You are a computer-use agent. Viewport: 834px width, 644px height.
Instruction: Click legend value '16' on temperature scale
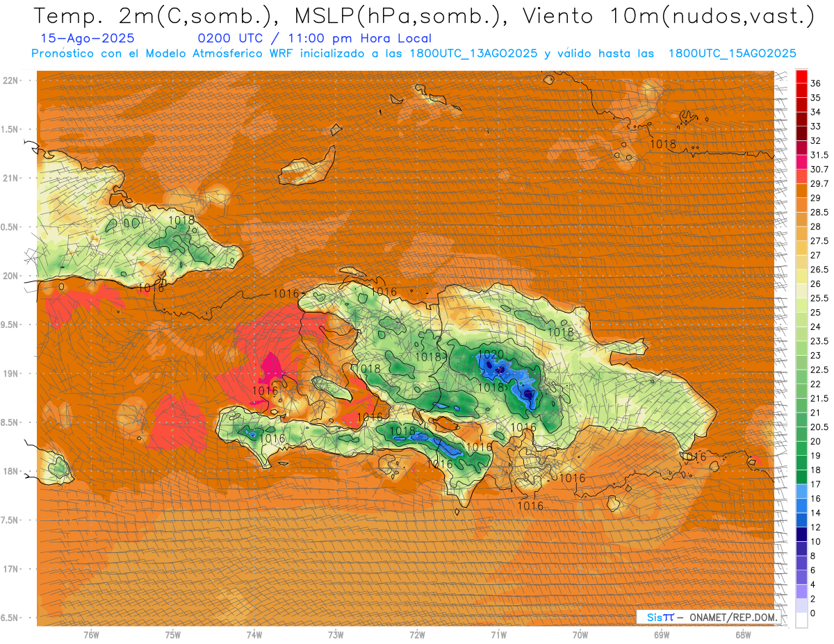pyautogui.click(x=816, y=499)
